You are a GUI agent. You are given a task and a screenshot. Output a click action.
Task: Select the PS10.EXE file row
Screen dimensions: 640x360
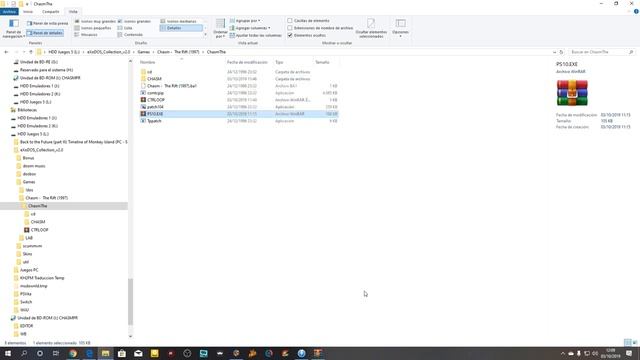click(x=239, y=114)
